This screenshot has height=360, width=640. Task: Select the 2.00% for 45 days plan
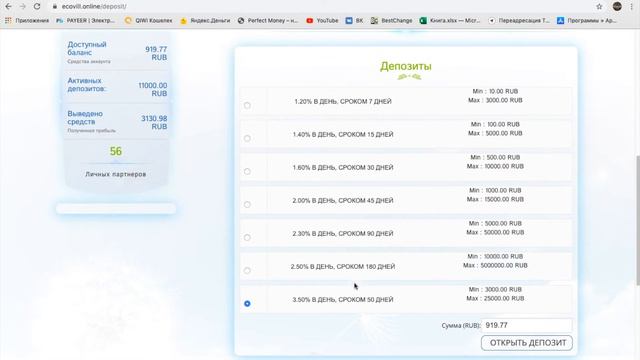coord(247,204)
